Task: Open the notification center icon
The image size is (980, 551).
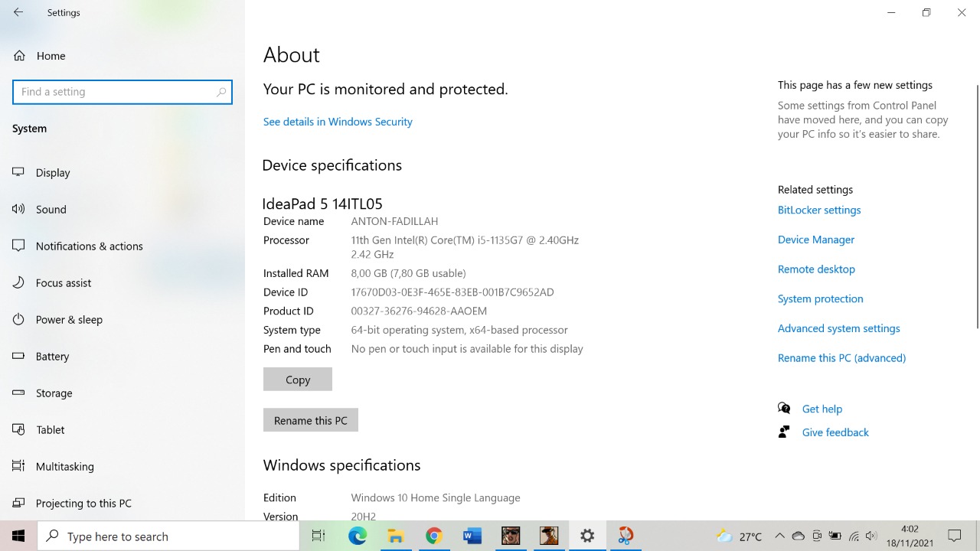Action: point(955,536)
